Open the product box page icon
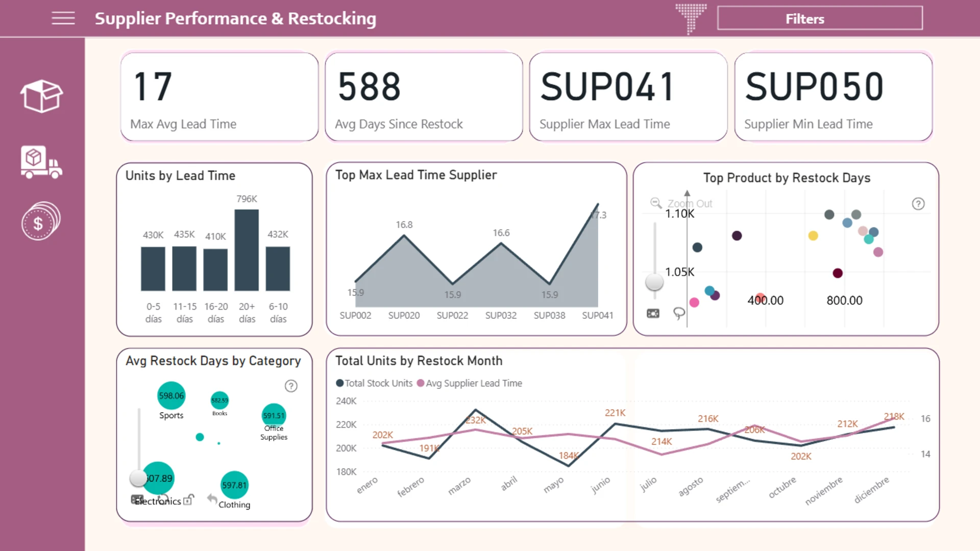 (x=41, y=96)
